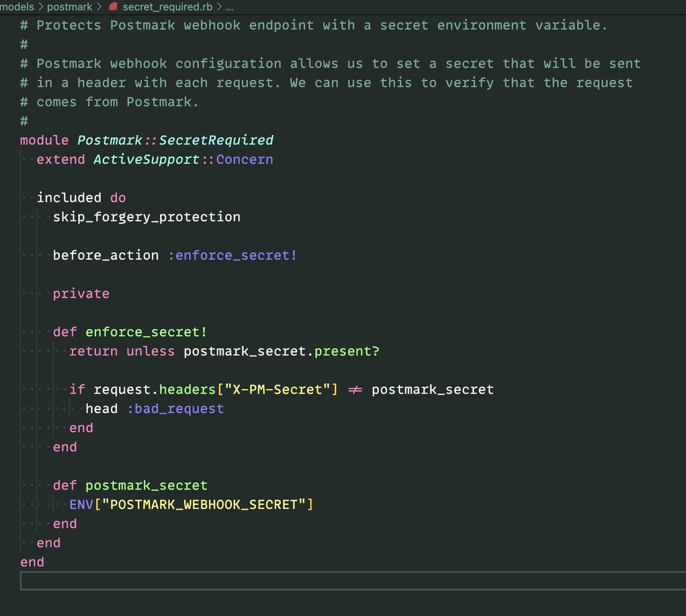Click the 'Postmark::SecretRequired' module name
686x616 pixels.
click(176, 140)
